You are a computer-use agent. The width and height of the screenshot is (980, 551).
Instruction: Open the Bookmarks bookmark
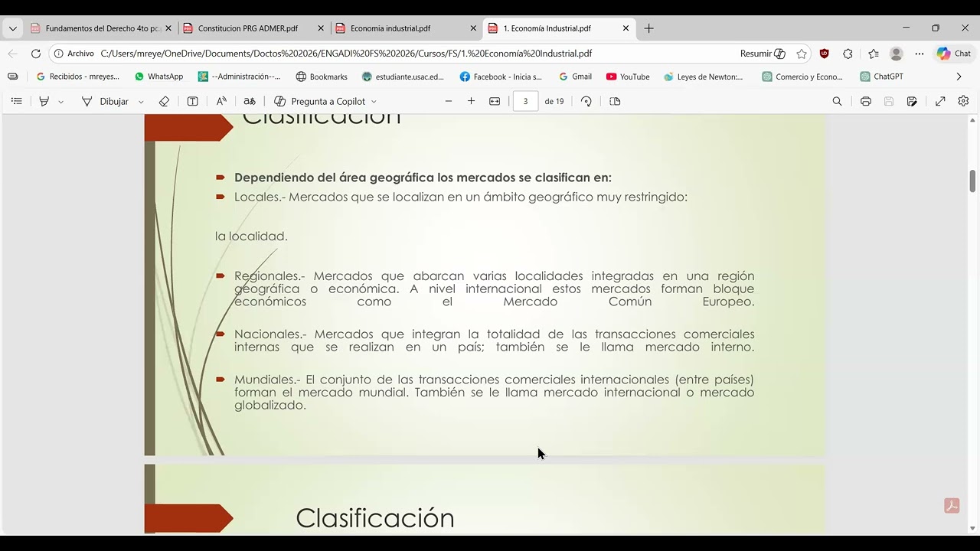point(322,77)
